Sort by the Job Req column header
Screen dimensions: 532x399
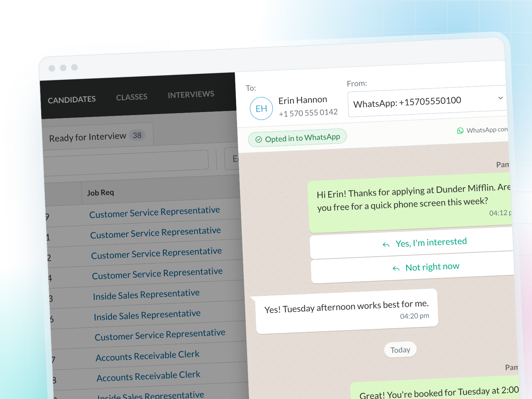[x=100, y=193]
